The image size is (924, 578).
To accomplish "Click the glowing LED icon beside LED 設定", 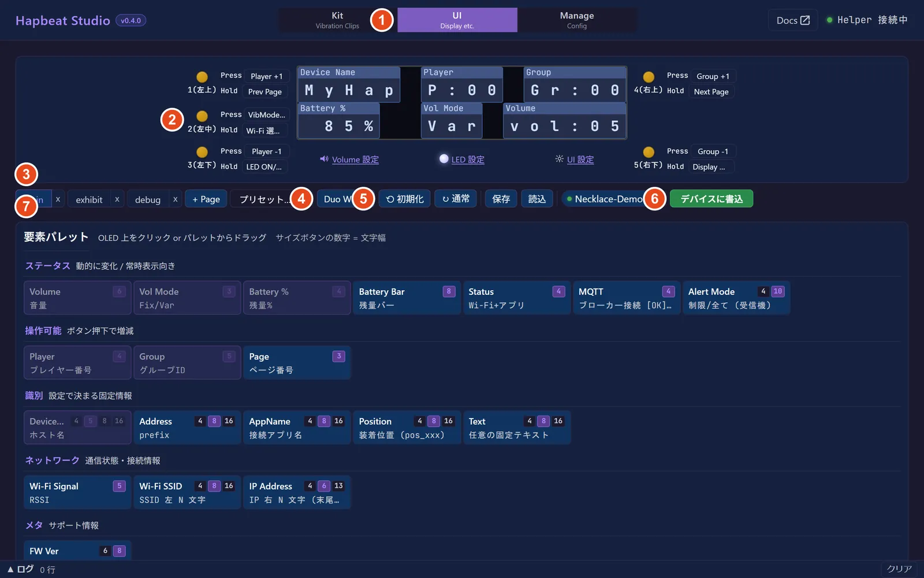I will click(444, 158).
